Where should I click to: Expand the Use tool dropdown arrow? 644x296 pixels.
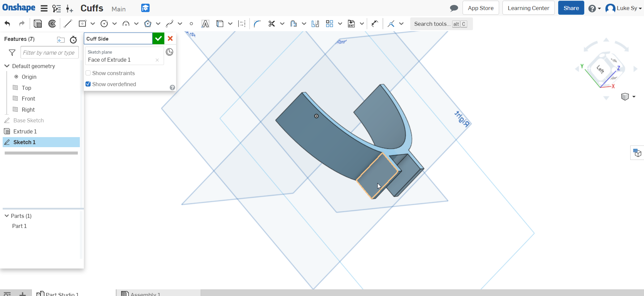click(x=230, y=23)
